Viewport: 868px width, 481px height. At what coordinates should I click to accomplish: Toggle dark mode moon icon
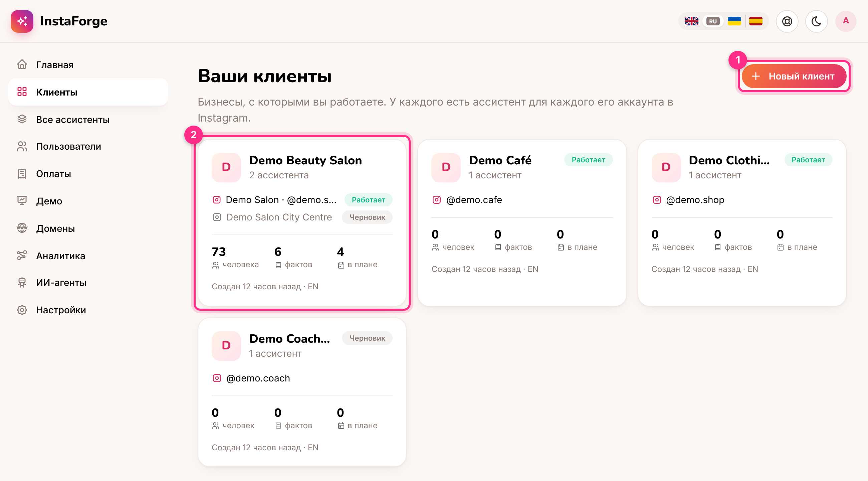coord(817,21)
